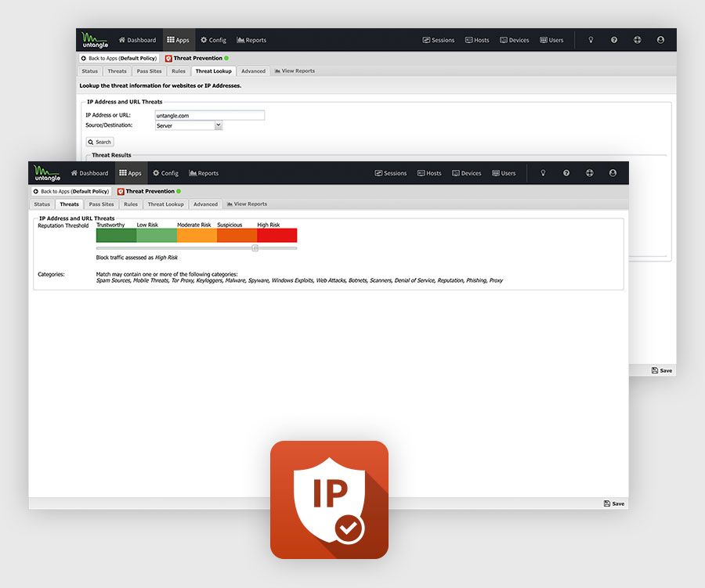Viewport: 705px width, 588px height.
Task: Click the High Risk red reputation segment
Action: point(277,235)
